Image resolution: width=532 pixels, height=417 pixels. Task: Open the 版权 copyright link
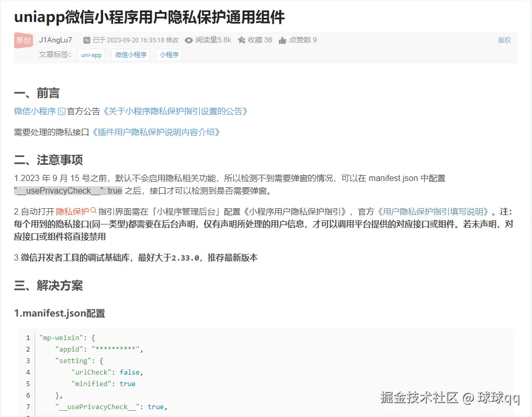pyautogui.click(x=504, y=40)
